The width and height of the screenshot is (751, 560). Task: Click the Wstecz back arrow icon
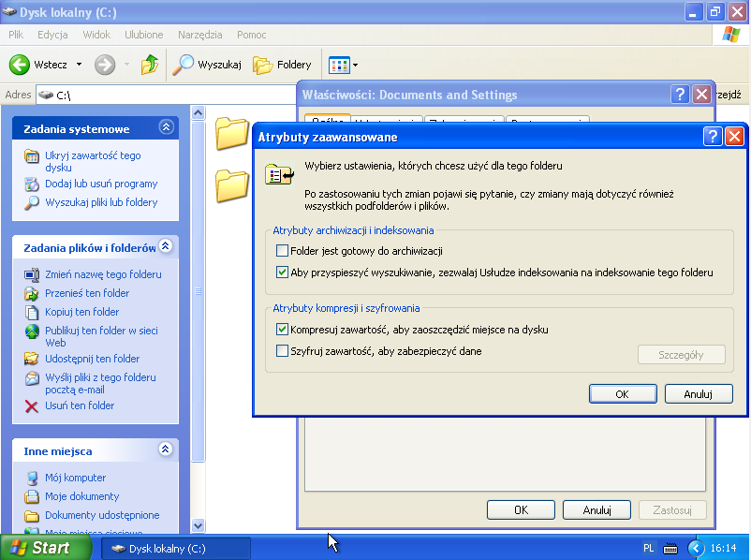[x=20, y=65]
